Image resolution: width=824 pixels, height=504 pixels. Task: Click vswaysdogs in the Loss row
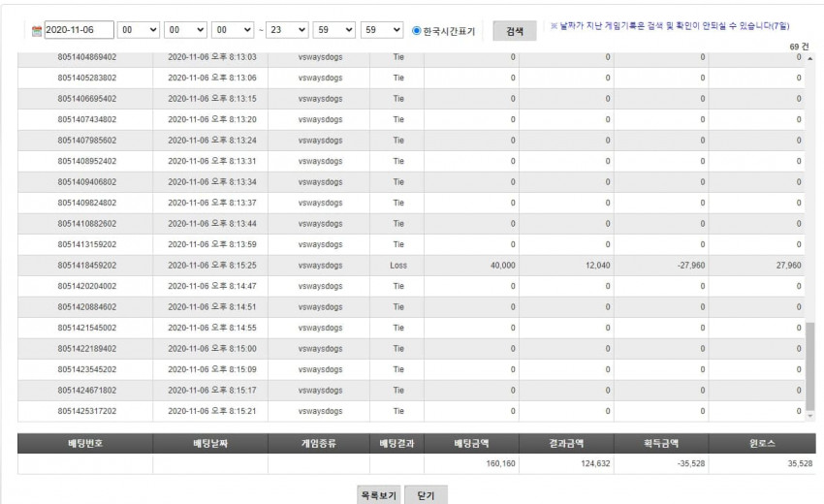click(x=320, y=266)
